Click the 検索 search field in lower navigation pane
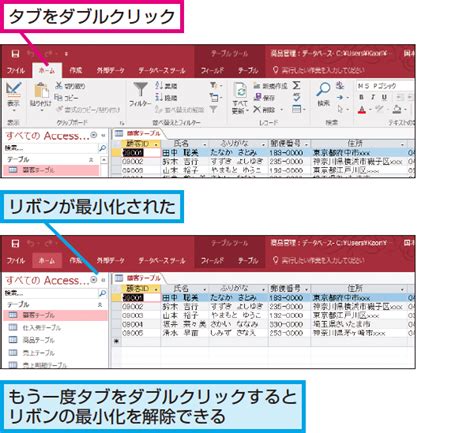 51,293
